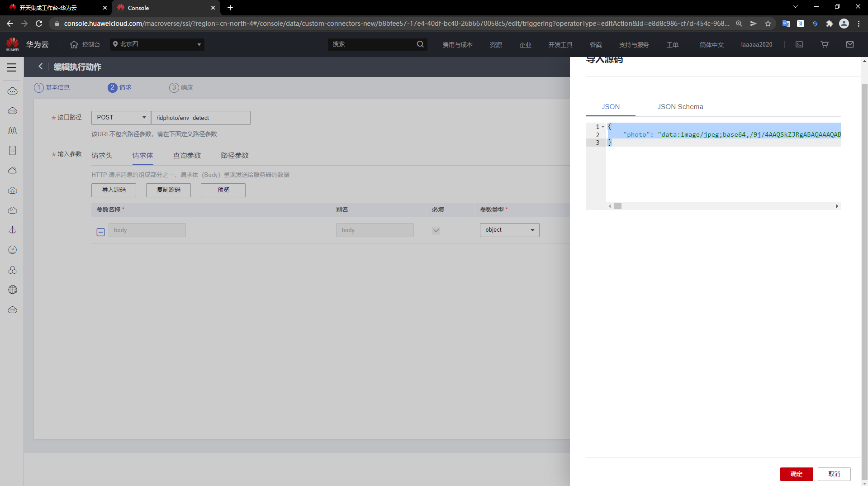Click the sidebar monitoring wave icon
The image size is (868, 486).
pyautogui.click(x=13, y=131)
